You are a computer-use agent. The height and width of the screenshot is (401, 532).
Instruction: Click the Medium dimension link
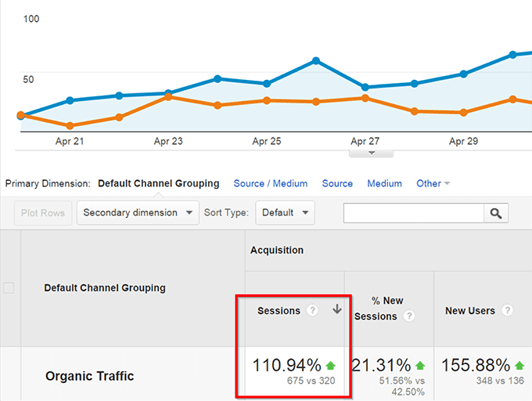click(384, 183)
